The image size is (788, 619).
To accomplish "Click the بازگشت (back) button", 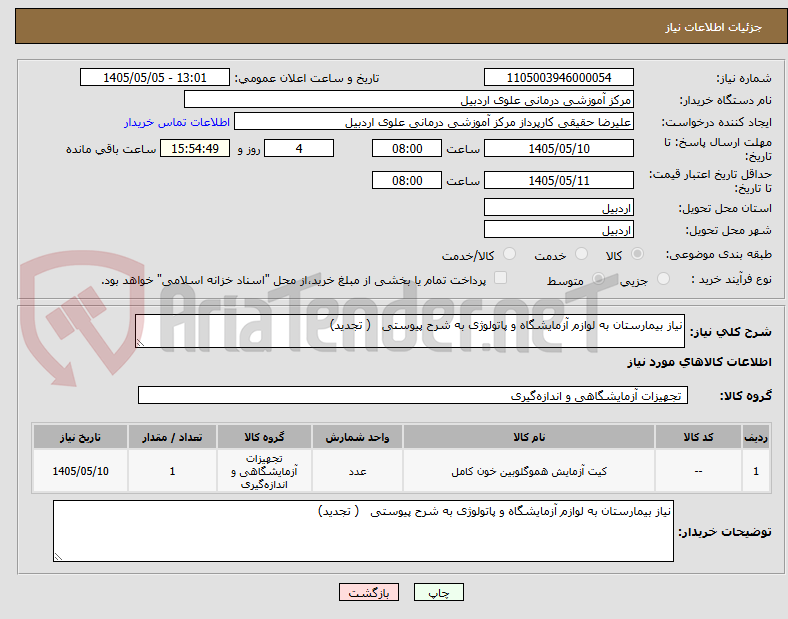I will (x=369, y=592).
